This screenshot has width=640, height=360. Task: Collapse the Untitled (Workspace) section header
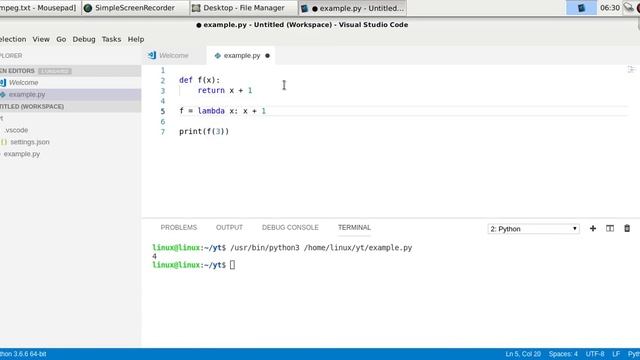70,107
